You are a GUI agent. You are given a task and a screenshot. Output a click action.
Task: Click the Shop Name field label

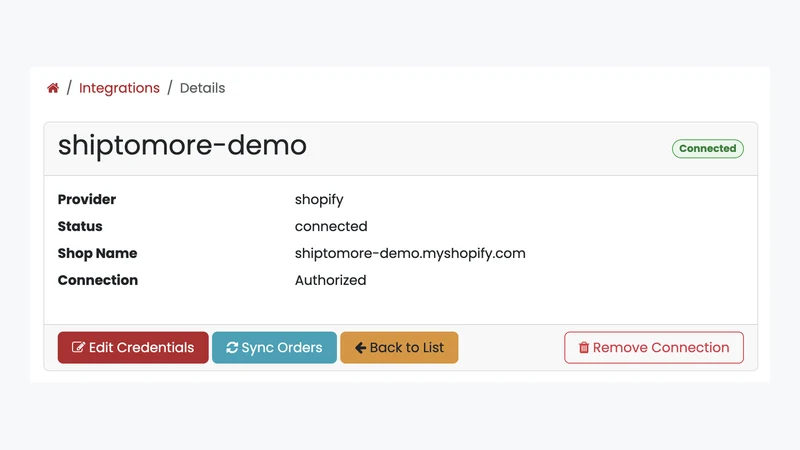click(97, 254)
